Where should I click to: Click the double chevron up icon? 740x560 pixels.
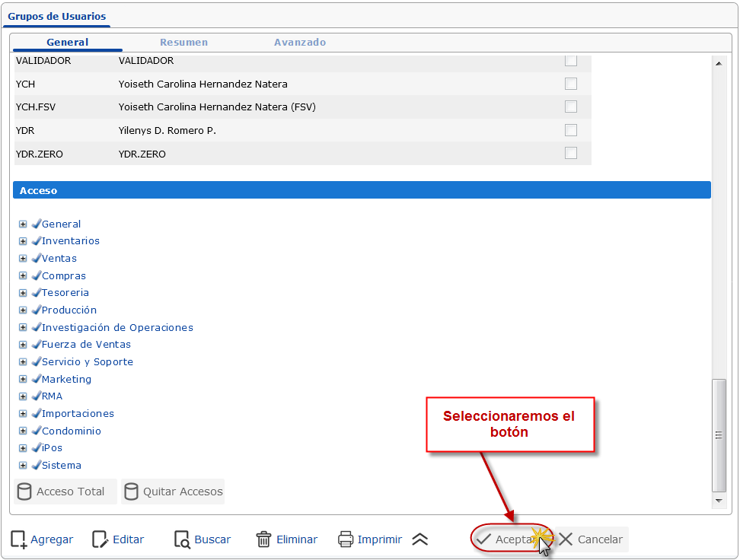point(419,539)
